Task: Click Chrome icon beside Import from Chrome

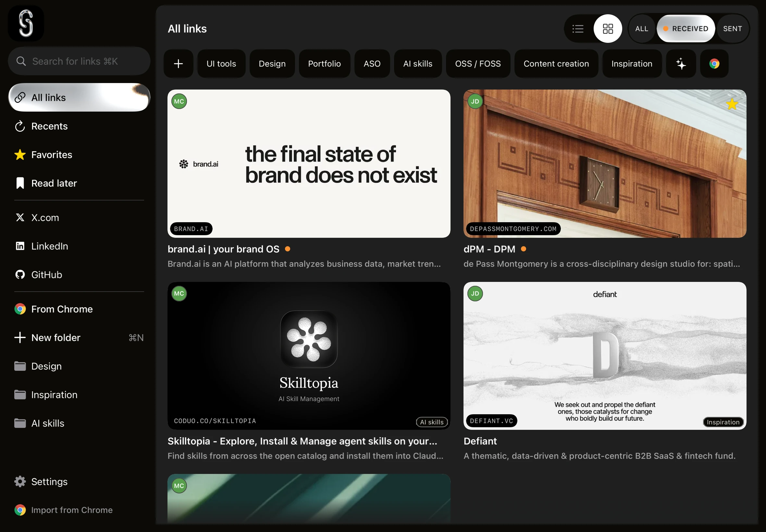Action: (20, 510)
